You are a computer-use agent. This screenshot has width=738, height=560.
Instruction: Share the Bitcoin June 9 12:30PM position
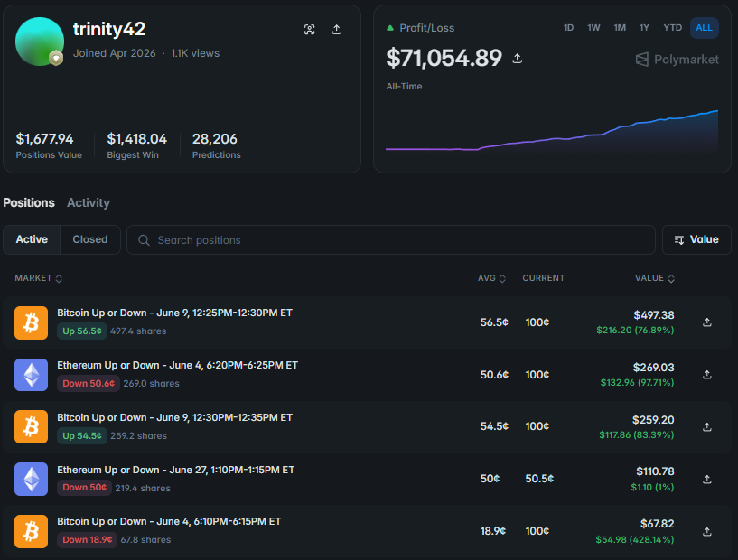point(707,427)
